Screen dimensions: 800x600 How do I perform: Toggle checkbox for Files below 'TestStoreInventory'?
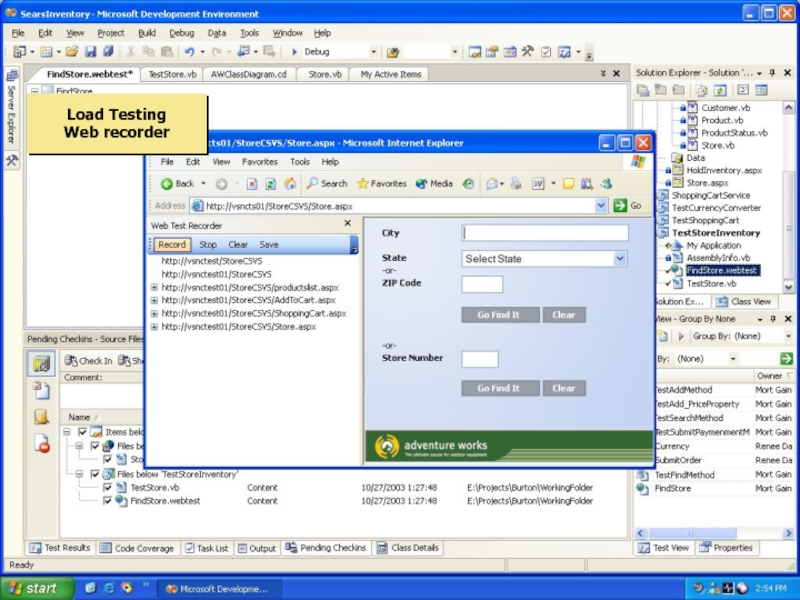coord(95,474)
